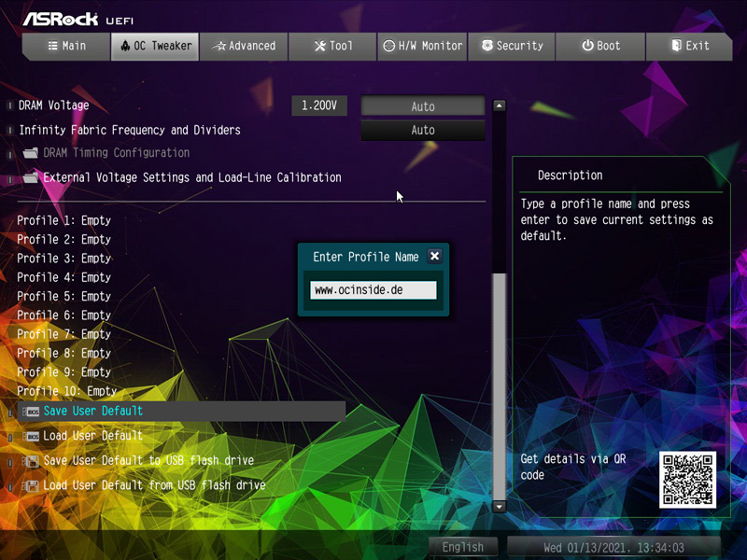Switch to the Security tab
The image size is (747, 560).
(x=511, y=46)
